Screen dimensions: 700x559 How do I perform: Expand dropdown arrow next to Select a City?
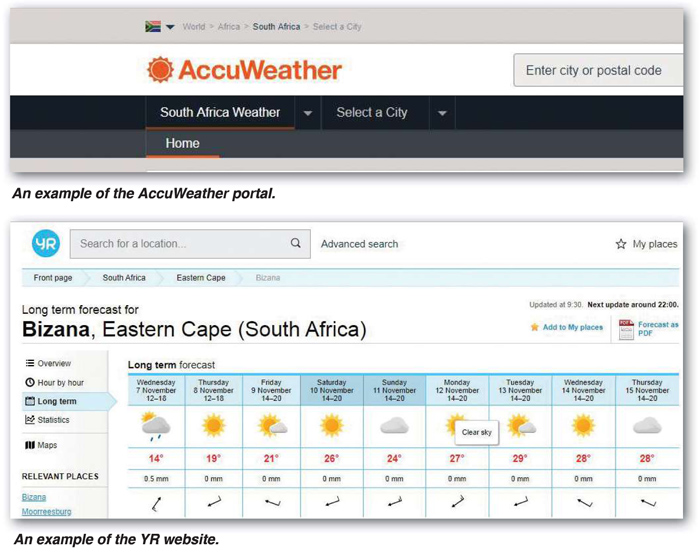pos(442,113)
